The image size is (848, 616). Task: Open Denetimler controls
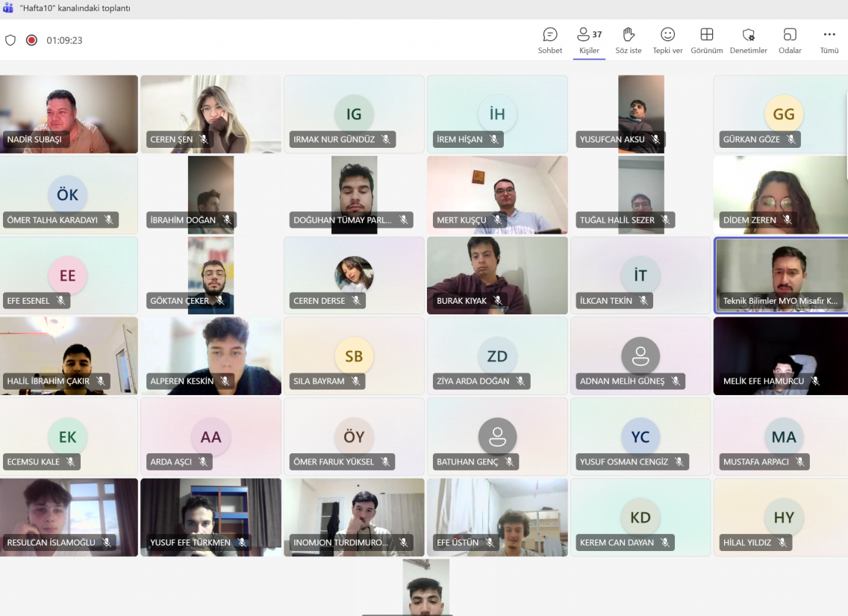point(748,40)
